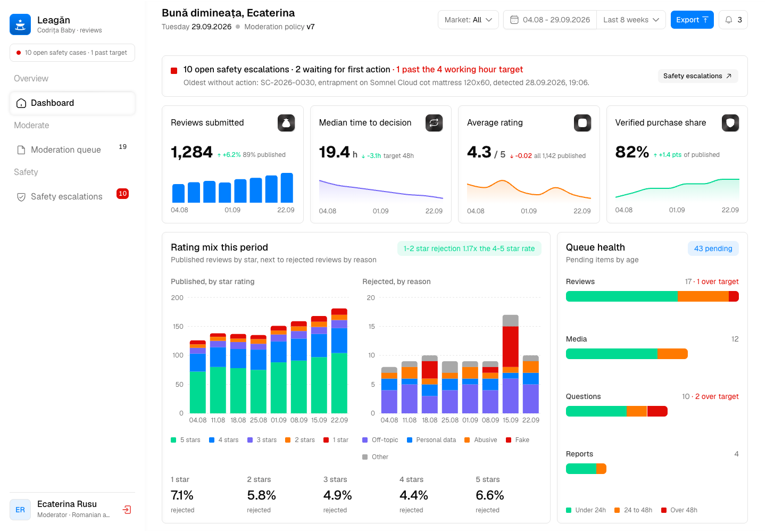Image resolution: width=766 pixels, height=532 pixels.
Task: Click the Verified purchase share shield icon
Action: point(730,123)
